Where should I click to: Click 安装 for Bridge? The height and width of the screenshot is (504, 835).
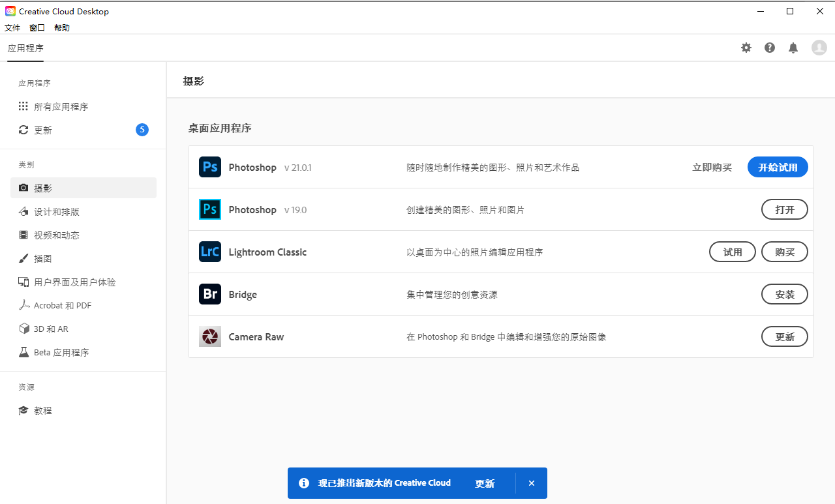785,294
